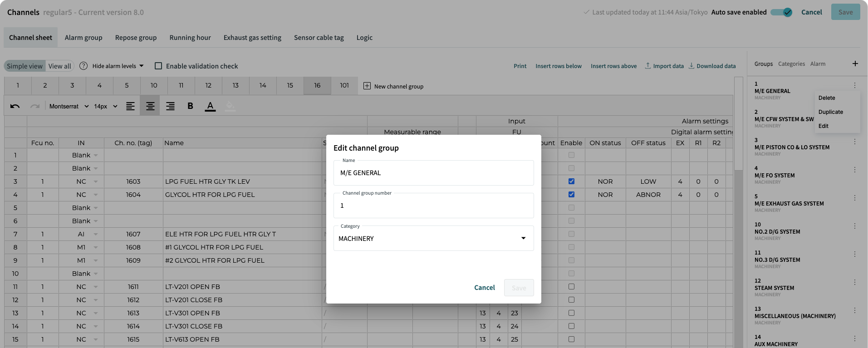868x348 pixels.
Task: Click the Name input field
Action: tap(433, 173)
